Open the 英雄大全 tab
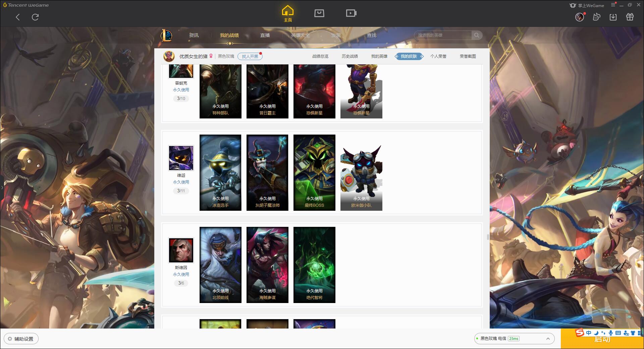Screen dimensions: 644x349 (301, 35)
